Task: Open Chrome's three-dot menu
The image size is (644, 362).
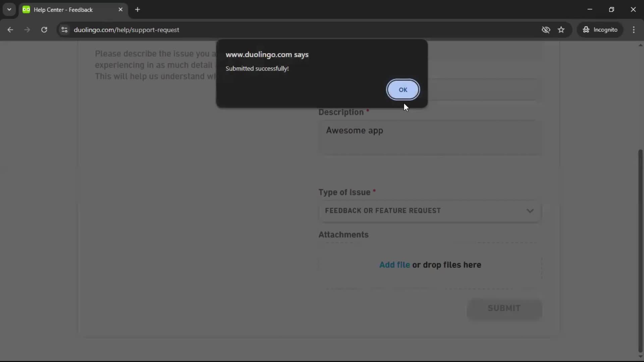Action: 634,29
